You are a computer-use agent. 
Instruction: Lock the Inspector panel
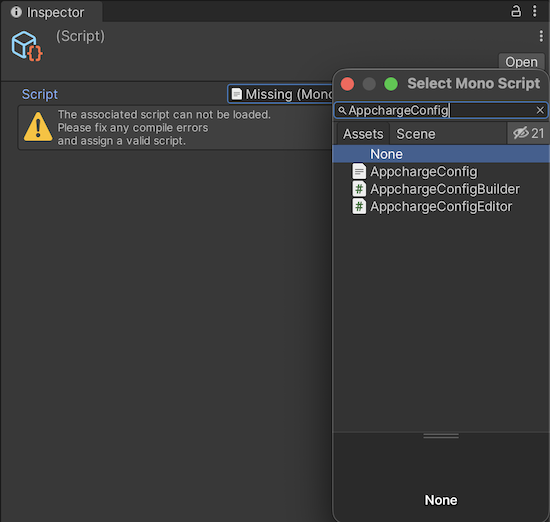point(515,11)
